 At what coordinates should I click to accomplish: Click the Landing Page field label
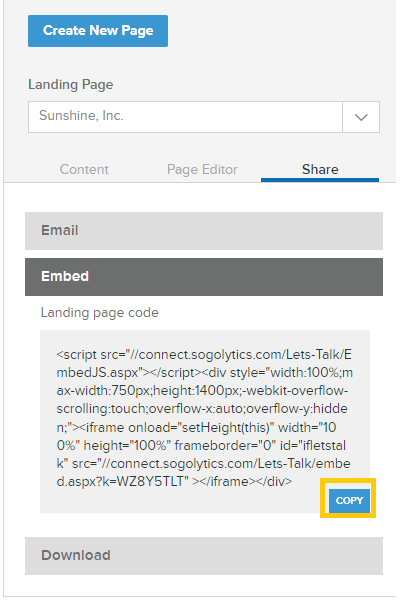pos(71,84)
